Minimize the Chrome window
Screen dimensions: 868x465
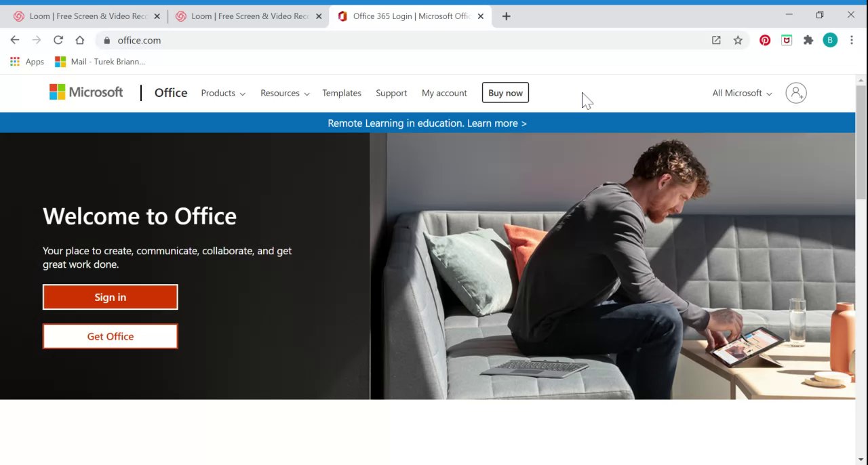[x=789, y=14]
